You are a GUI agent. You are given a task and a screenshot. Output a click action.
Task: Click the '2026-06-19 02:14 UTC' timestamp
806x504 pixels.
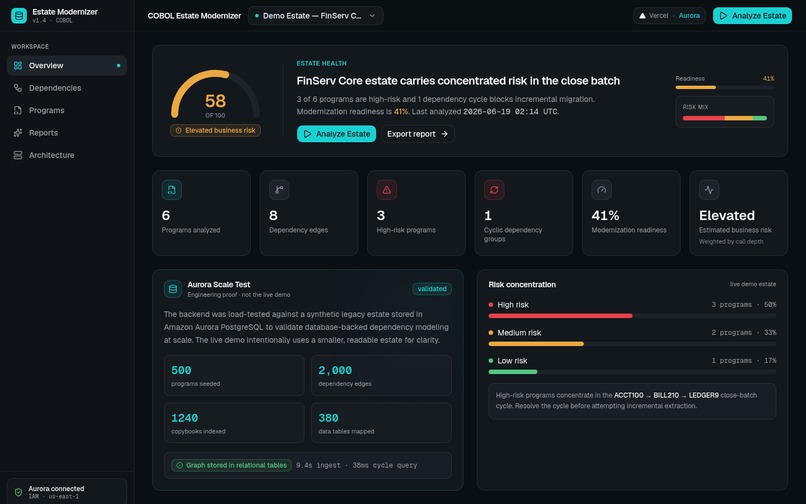coord(511,112)
